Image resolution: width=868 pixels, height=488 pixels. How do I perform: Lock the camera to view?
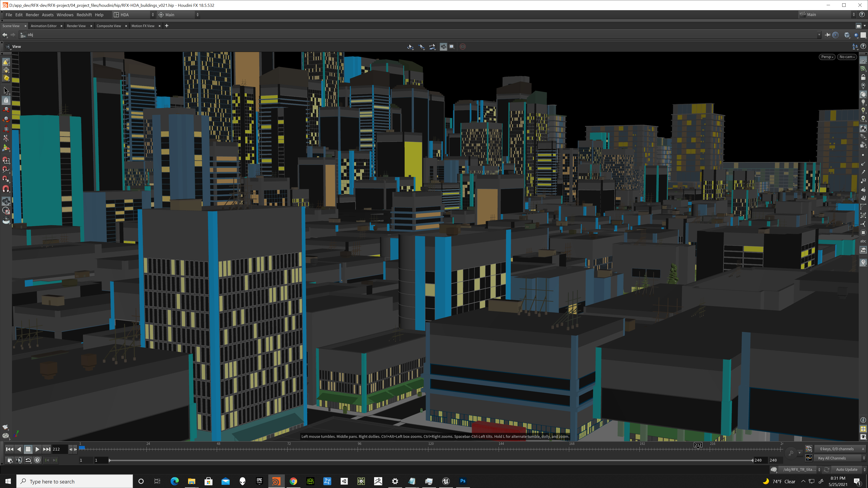pos(863,77)
